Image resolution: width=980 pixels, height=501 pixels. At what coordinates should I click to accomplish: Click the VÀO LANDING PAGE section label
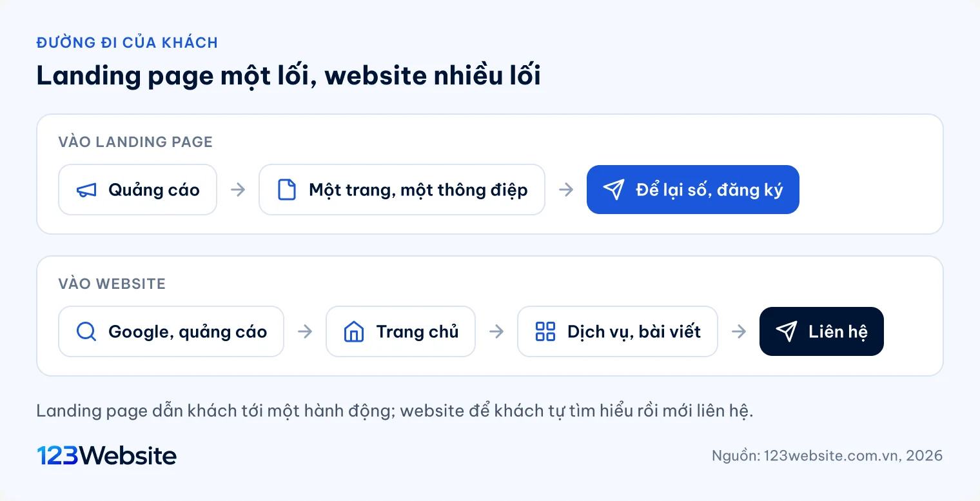[135, 142]
